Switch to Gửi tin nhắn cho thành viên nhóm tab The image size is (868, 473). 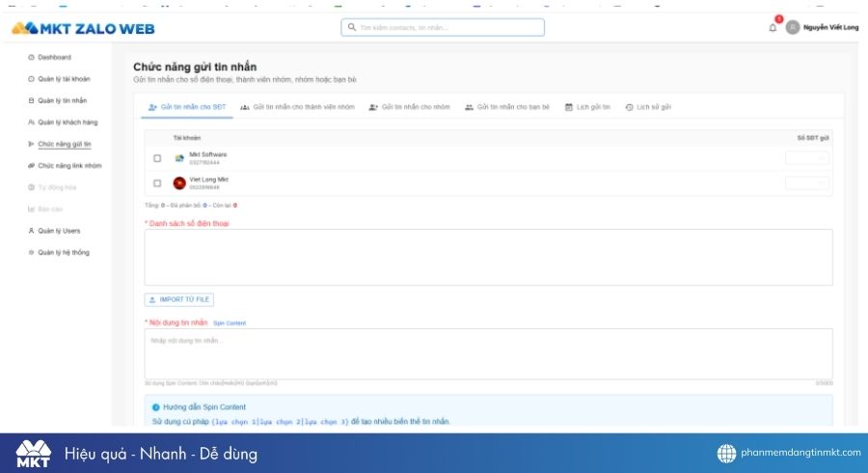[x=297, y=107]
